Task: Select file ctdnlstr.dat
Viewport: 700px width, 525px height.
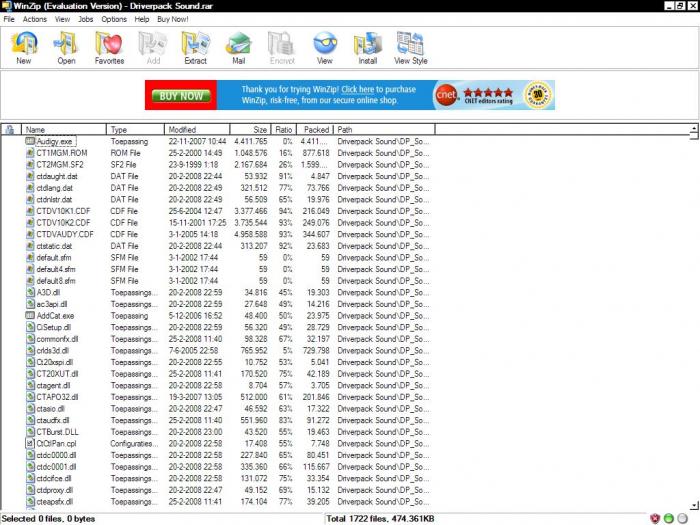Action: (54, 199)
